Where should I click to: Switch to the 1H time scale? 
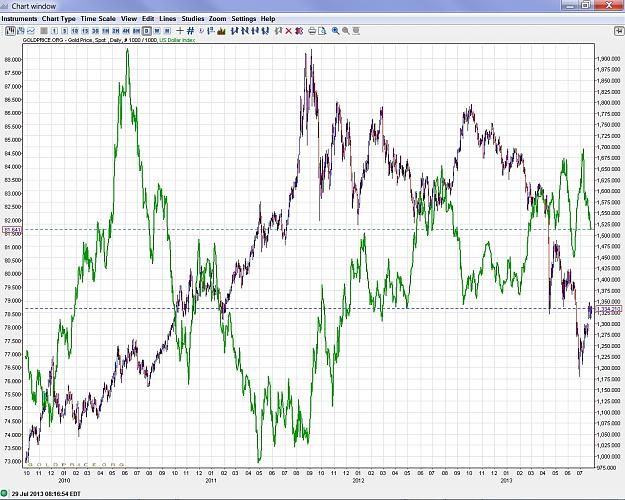pos(106,31)
